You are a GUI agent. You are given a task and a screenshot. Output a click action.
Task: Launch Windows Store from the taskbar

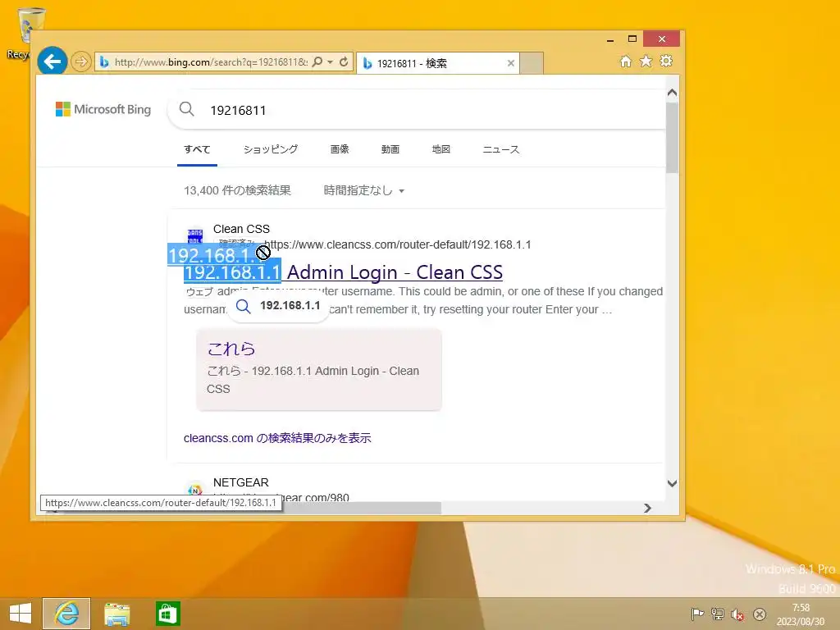[167, 614]
